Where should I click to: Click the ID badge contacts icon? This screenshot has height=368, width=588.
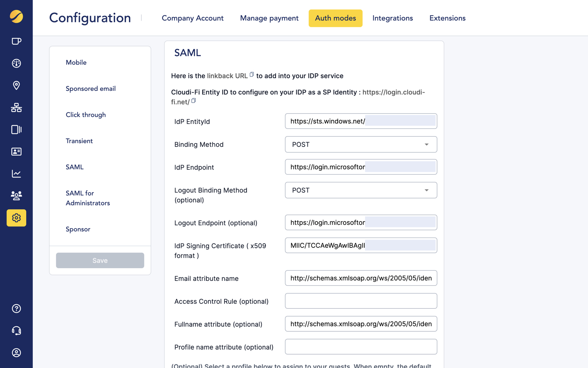click(x=16, y=151)
